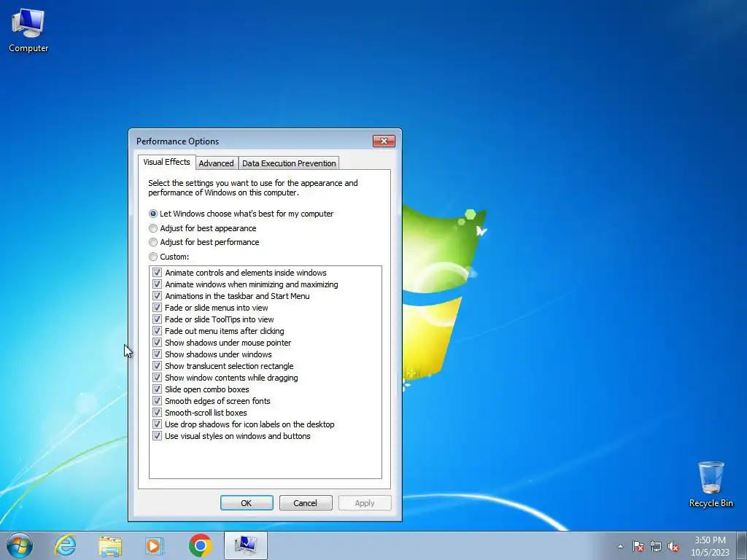Viewport: 747px width, 560px height.
Task: Select the Custom radio option
Action: (x=169, y=257)
